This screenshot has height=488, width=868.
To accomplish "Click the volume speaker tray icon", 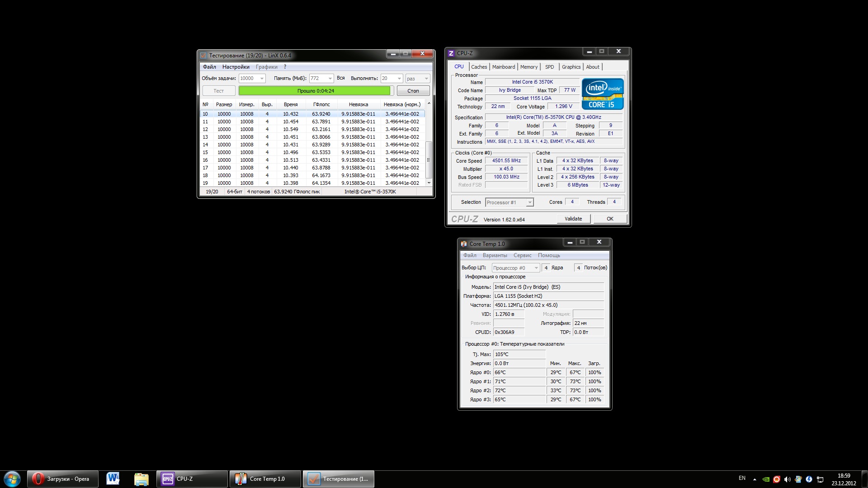I will [x=787, y=479].
